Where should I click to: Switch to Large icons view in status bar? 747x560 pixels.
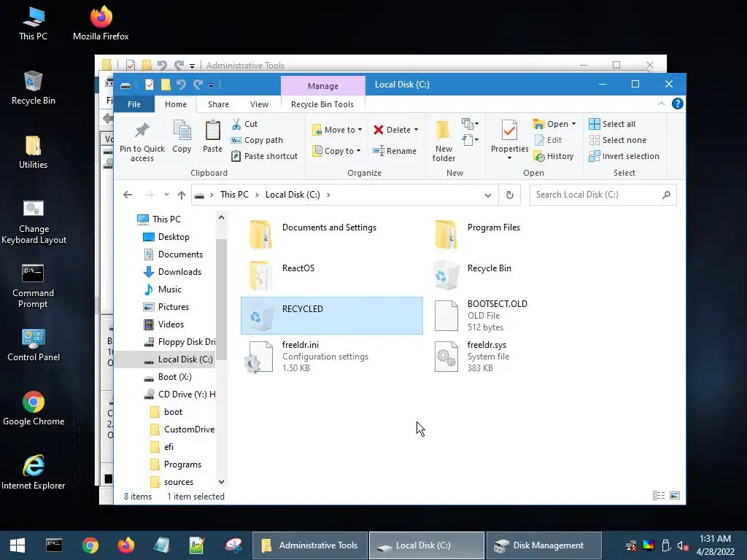[x=675, y=496]
